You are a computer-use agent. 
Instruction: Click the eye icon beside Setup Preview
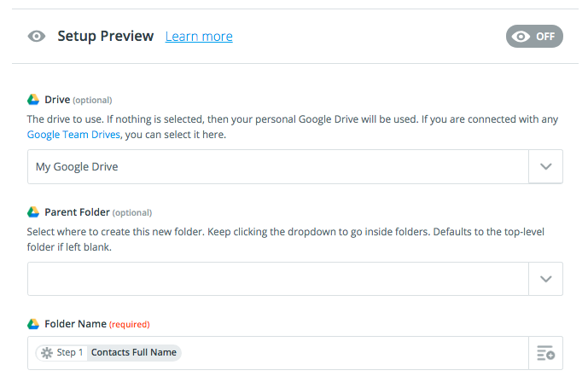(37, 37)
